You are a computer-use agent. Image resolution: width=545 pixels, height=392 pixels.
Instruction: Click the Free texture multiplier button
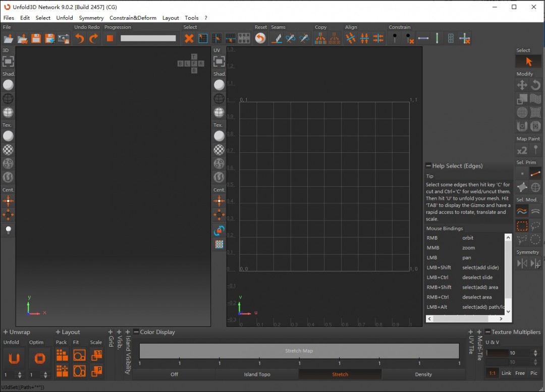tap(520, 373)
